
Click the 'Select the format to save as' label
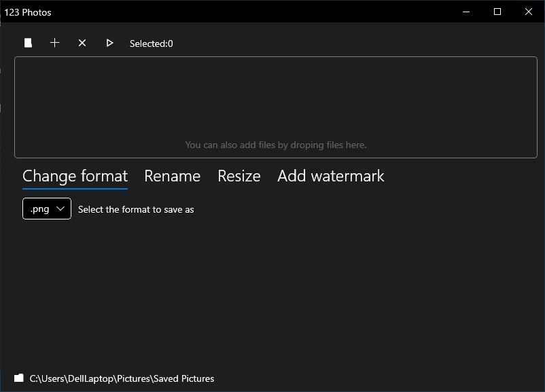point(136,209)
